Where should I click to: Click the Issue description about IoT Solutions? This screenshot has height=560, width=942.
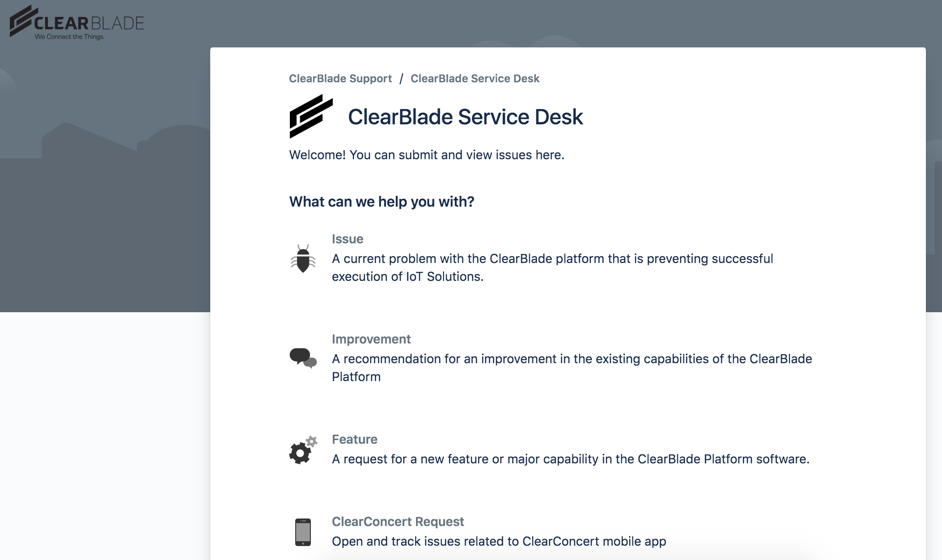pyautogui.click(x=552, y=267)
